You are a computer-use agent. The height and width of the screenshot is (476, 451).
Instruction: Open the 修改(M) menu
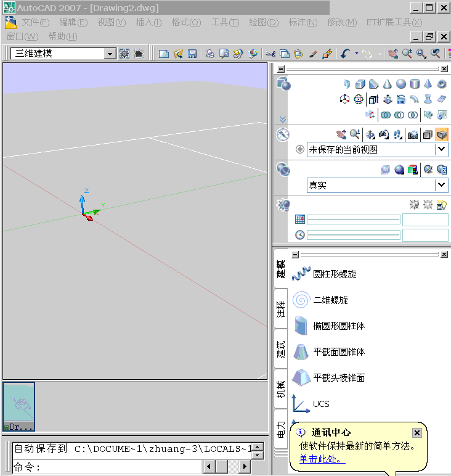click(342, 22)
